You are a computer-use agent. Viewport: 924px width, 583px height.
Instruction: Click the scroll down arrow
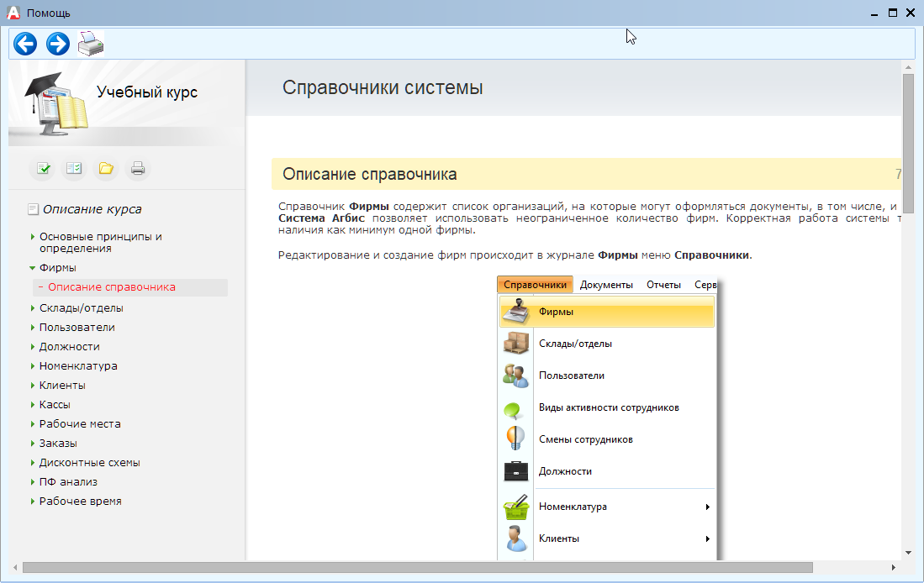point(908,553)
